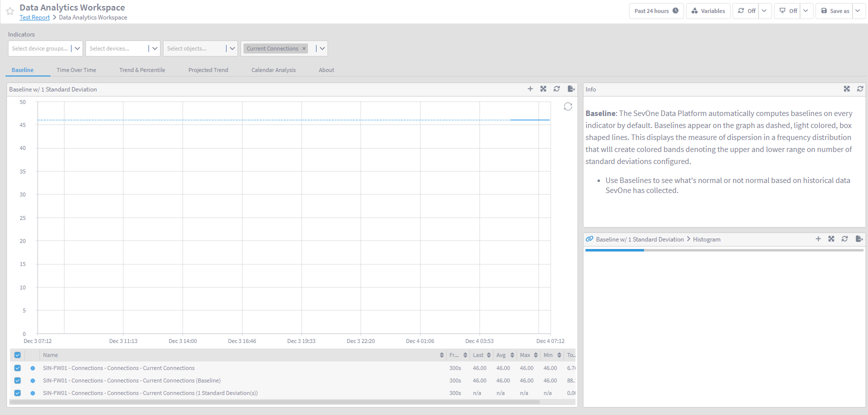Click the horizontal scrollbar under the legend table
The width and height of the screenshot is (868, 415).
coord(274,402)
